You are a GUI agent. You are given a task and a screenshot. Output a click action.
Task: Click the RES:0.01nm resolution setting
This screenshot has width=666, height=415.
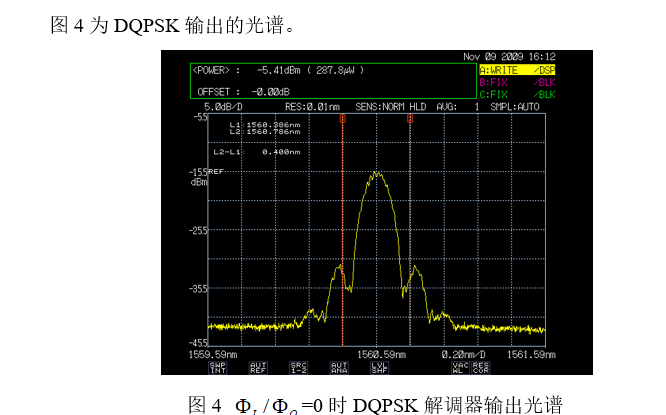click(x=312, y=107)
